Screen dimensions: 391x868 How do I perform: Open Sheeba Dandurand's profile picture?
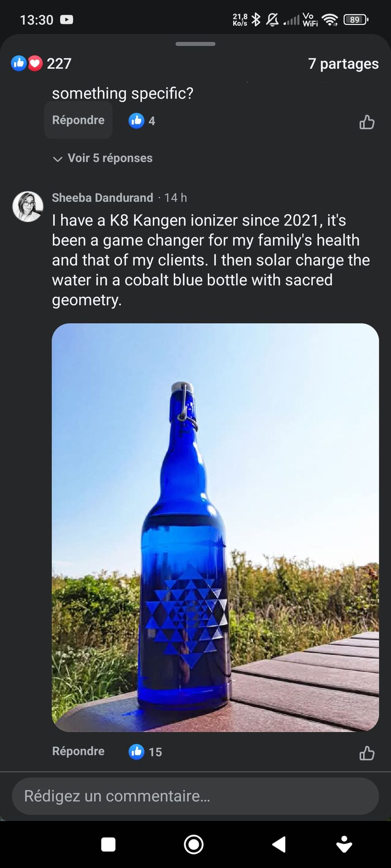click(28, 207)
